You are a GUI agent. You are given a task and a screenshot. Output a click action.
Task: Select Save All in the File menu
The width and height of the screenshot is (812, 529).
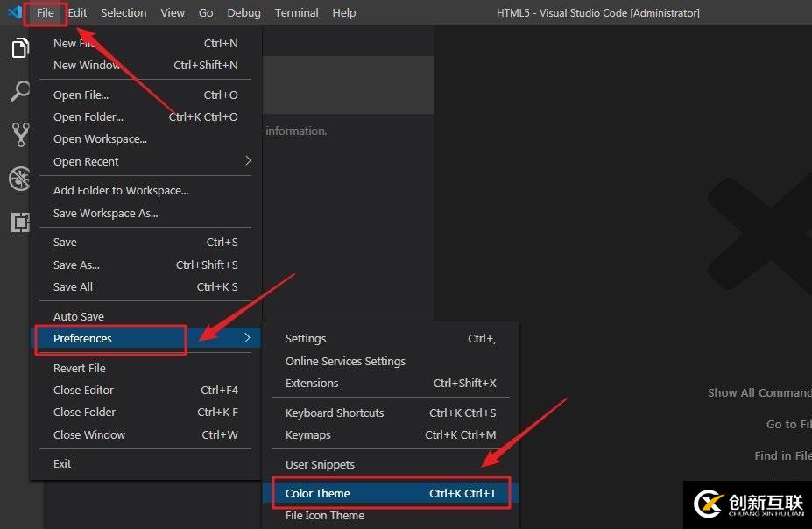(72, 286)
